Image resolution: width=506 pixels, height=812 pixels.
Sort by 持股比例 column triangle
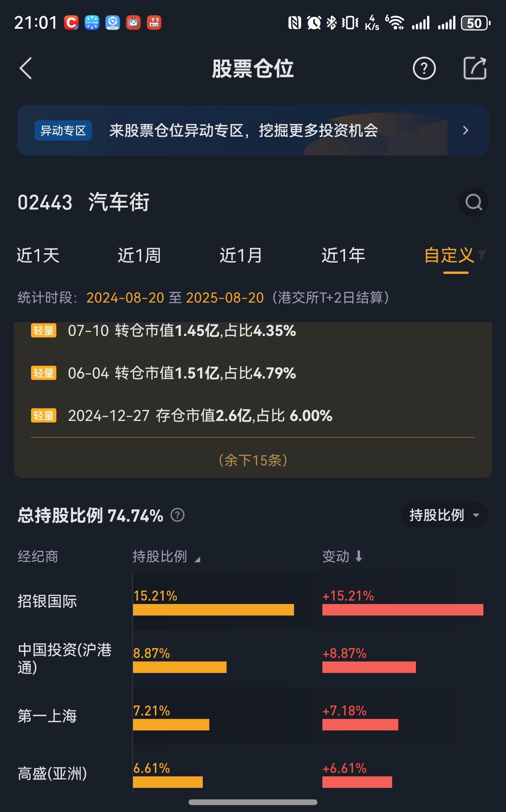coord(197,560)
